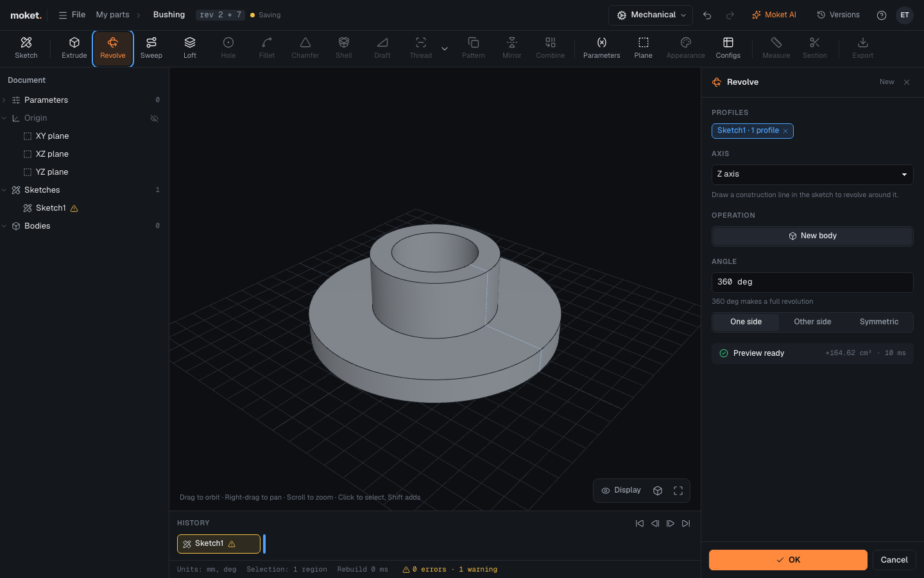Open the ET user avatar
The height and width of the screenshot is (578, 924).
coord(905,15)
